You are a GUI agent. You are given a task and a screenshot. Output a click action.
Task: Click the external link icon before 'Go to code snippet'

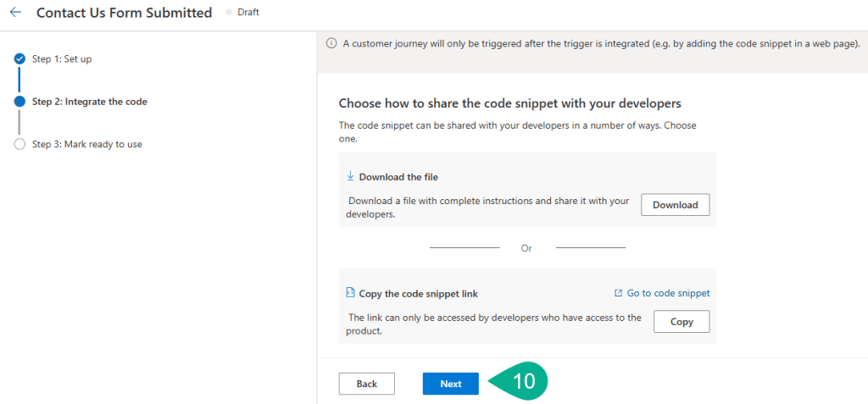pos(618,293)
